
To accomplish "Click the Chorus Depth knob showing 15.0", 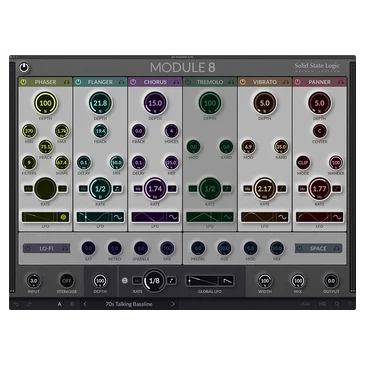I will [x=155, y=103].
